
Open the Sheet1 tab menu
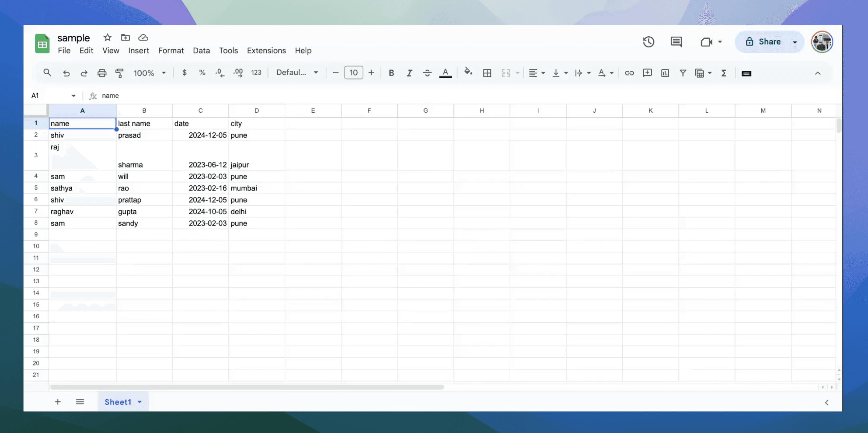click(139, 402)
